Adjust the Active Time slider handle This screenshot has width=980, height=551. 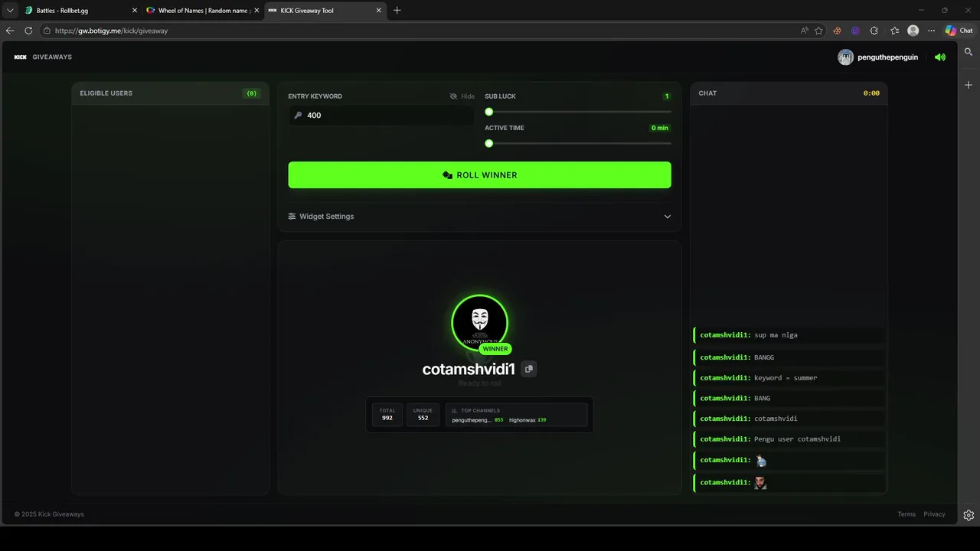pos(489,143)
